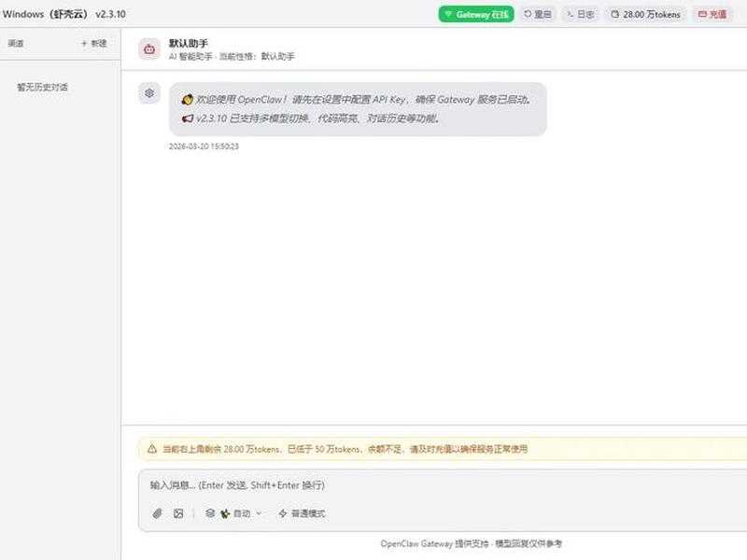
Task: Open the 日志 log viewer
Action: coord(580,14)
